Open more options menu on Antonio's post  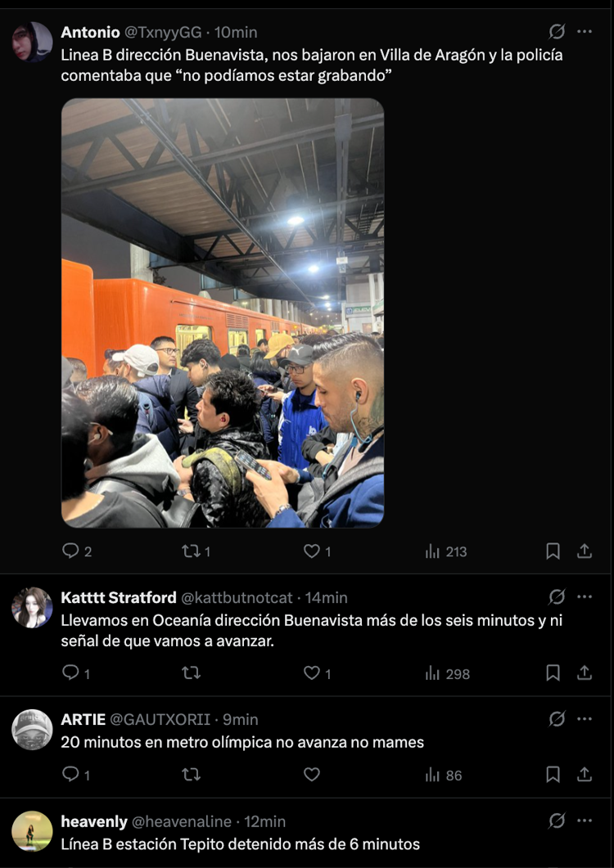pos(585,32)
